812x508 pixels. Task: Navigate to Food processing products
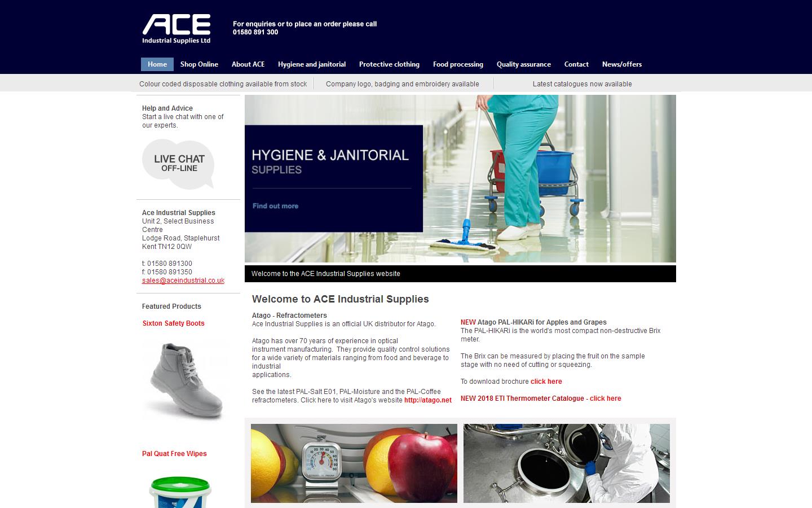point(457,64)
